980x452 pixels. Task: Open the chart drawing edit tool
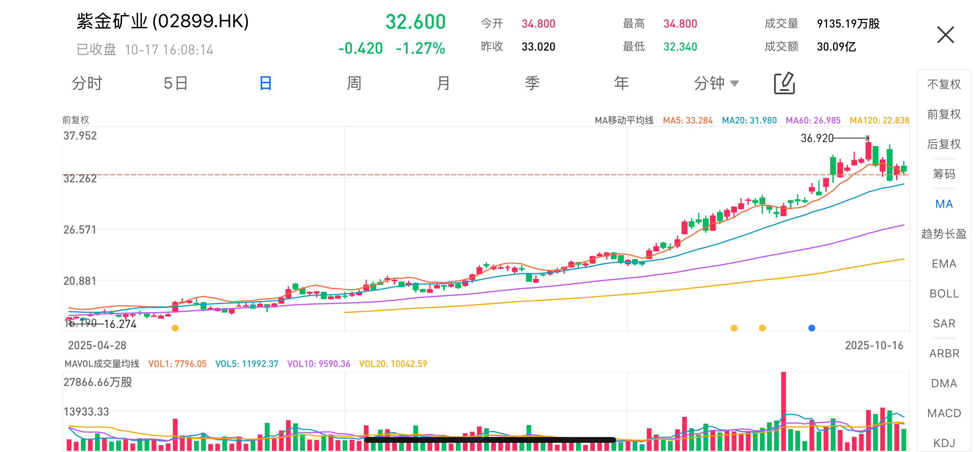(784, 83)
